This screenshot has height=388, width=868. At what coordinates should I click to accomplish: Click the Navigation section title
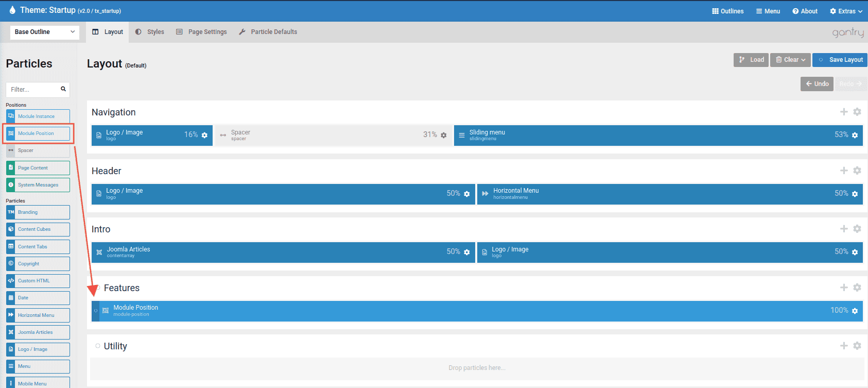coord(114,112)
